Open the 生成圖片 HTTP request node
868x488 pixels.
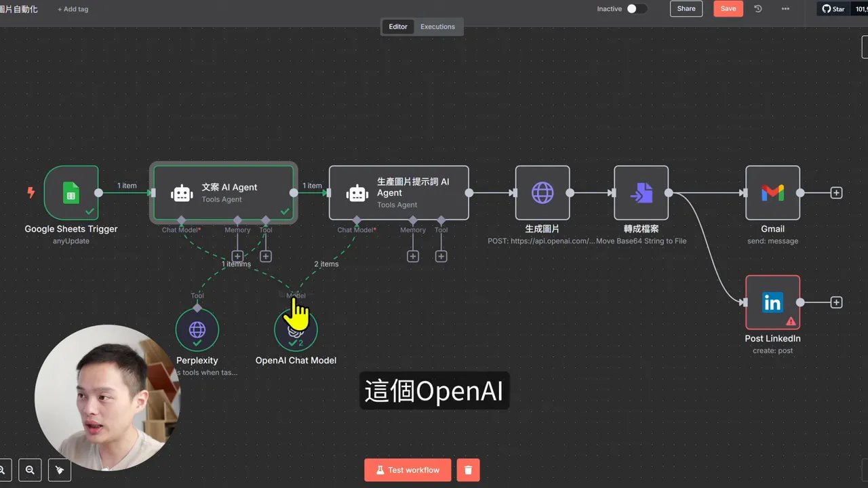coord(542,192)
